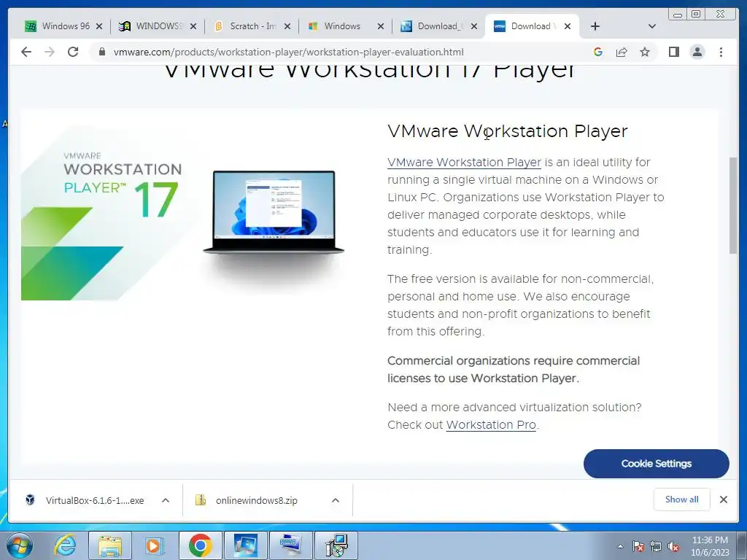Open clock showing 11:36 PM
This screenshot has width=747, height=560.
pos(710,546)
